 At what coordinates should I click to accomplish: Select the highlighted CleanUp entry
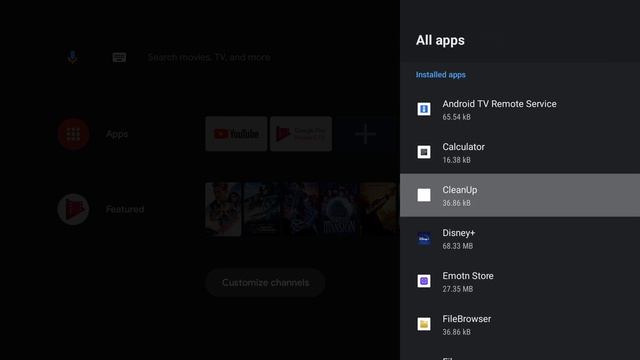coord(520,195)
